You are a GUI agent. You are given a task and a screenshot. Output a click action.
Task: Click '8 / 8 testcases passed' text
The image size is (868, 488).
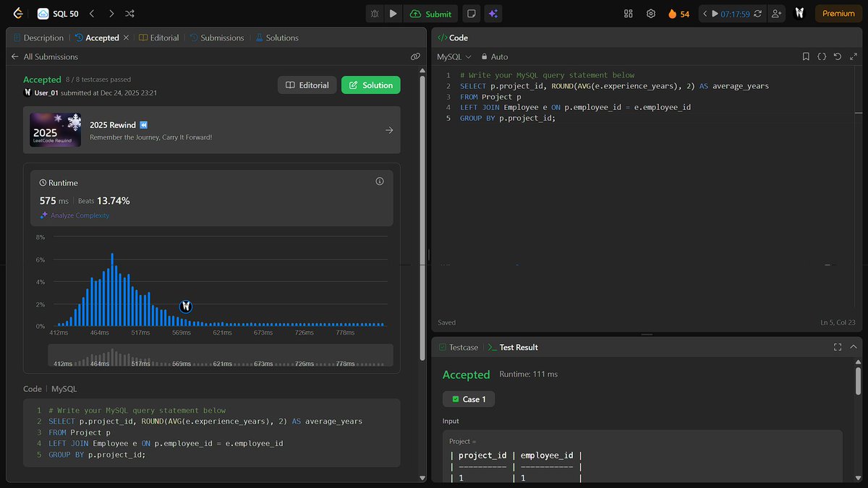pos(100,80)
